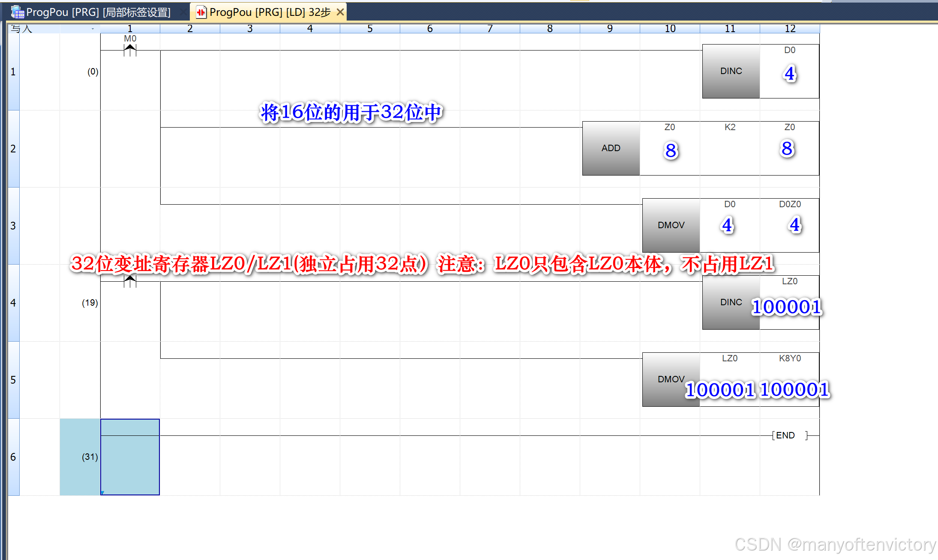Click the K8Y0 destination operand
This screenshot has height=560, width=938.
click(x=790, y=358)
